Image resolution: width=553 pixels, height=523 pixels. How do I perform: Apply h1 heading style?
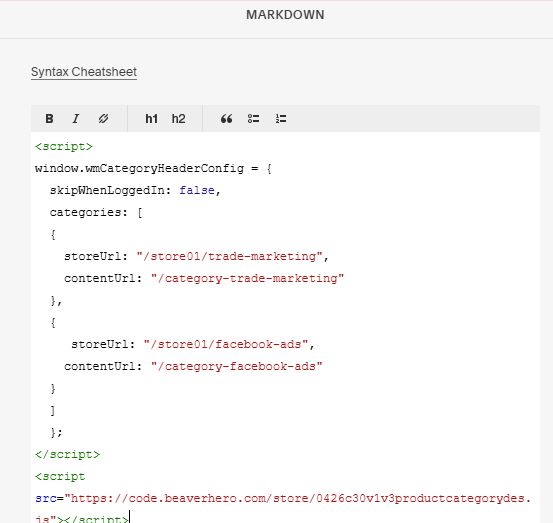point(151,119)
